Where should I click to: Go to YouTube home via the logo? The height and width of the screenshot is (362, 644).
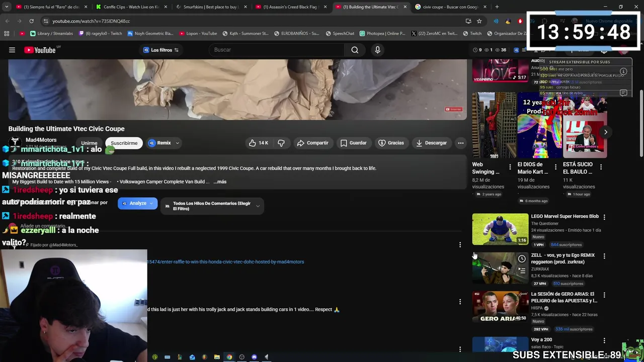coord(39,50)
